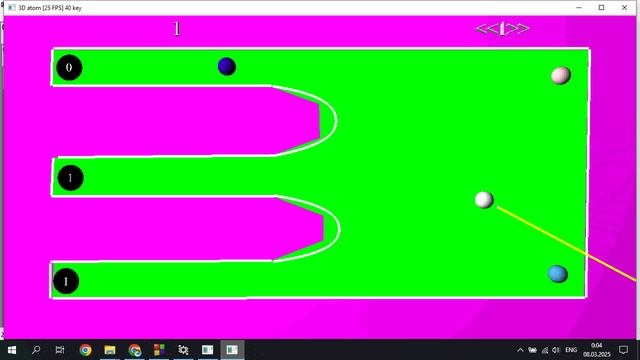Image resolution: width=640 pixels, height=360 pixels.
Task: Open the gear settings app in the taskbar
Action: tap(183, 350)
